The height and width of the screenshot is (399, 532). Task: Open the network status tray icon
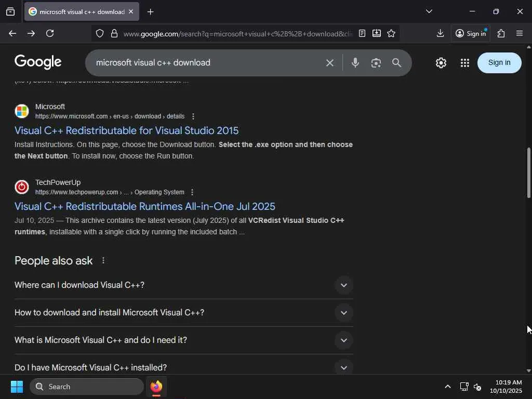click(x=464, y=387)
